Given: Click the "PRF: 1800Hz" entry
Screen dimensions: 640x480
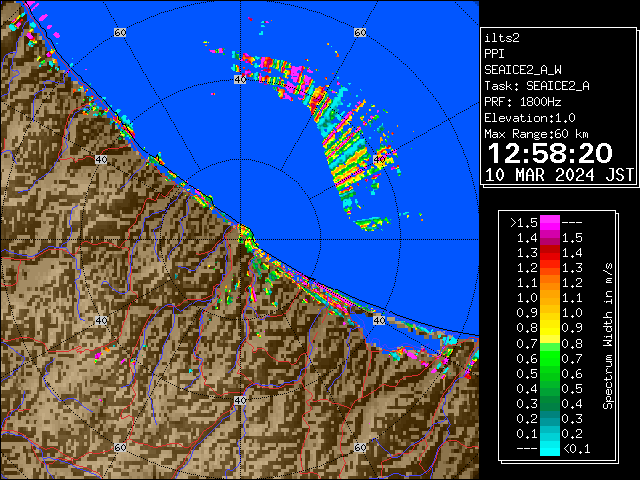Looking at the screenshot, I should pyautogui.click(x=523, y=102).
